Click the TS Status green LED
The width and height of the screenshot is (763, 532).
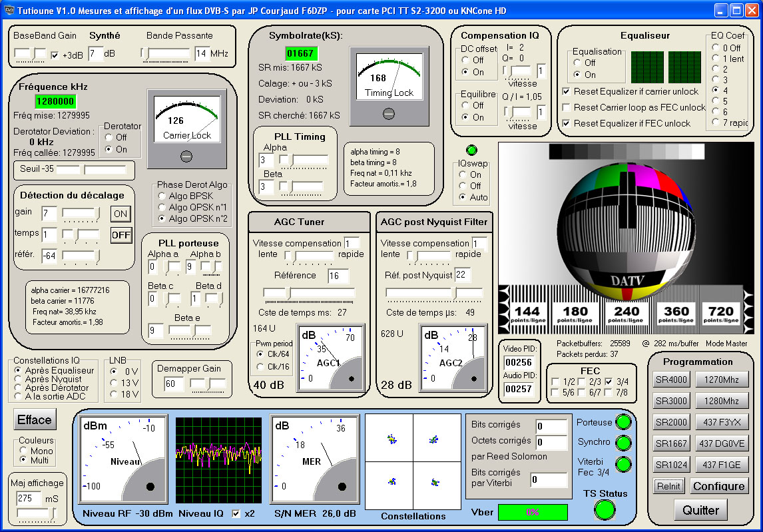click(x=605, y=509)
